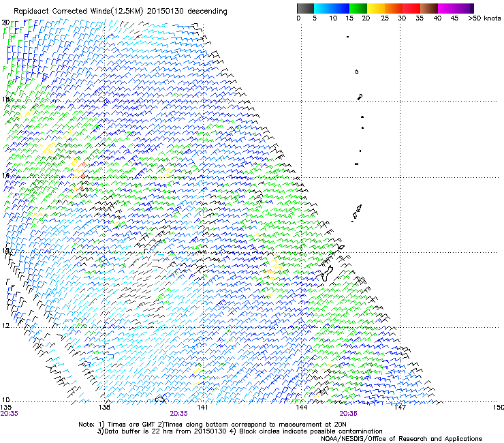The width and height of the screenshot is (504, 443).
Task: Click the orange wind barb northwest of Guam
Action: tap(269, 272)
